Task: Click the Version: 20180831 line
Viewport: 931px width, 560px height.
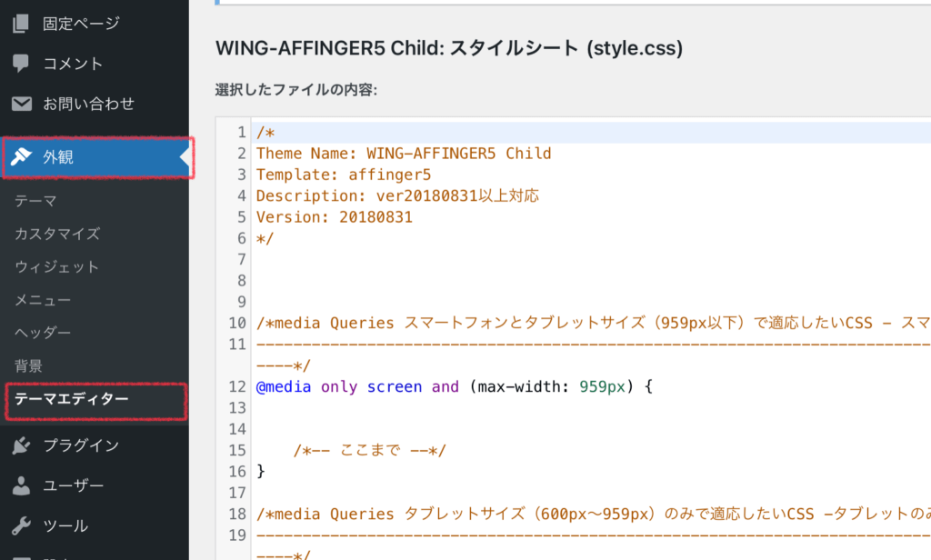Action: 335,216
